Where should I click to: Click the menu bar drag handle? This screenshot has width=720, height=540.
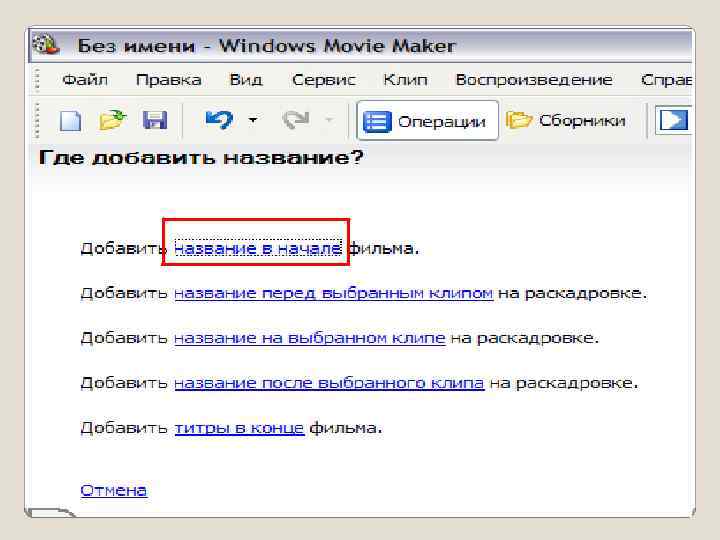click(x=37, y=80)
